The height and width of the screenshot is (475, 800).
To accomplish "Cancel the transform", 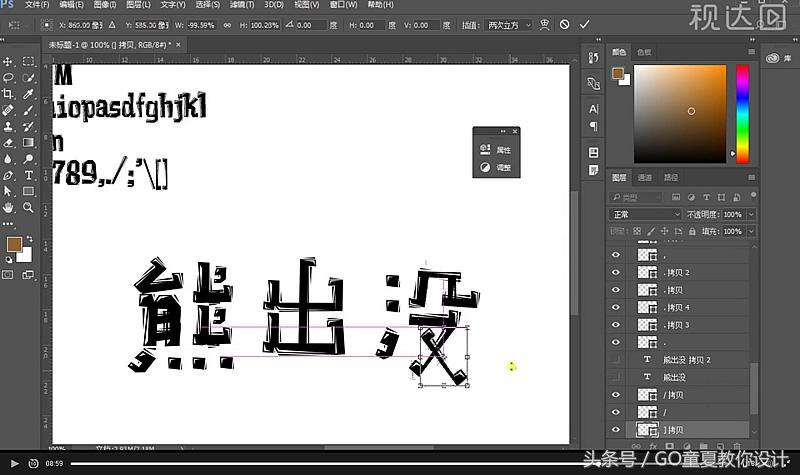I will pos(564,24).
